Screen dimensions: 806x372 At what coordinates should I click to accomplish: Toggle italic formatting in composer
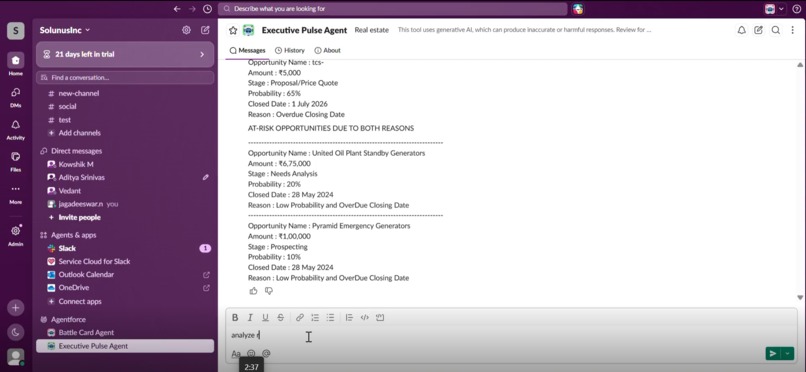[x=250, y=318]
